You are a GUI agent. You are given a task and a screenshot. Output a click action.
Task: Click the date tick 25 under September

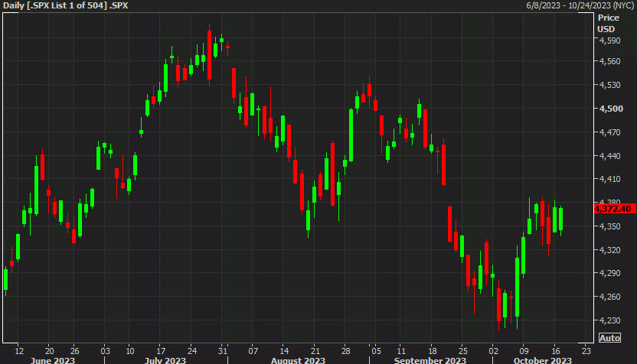tap(462, 351)
